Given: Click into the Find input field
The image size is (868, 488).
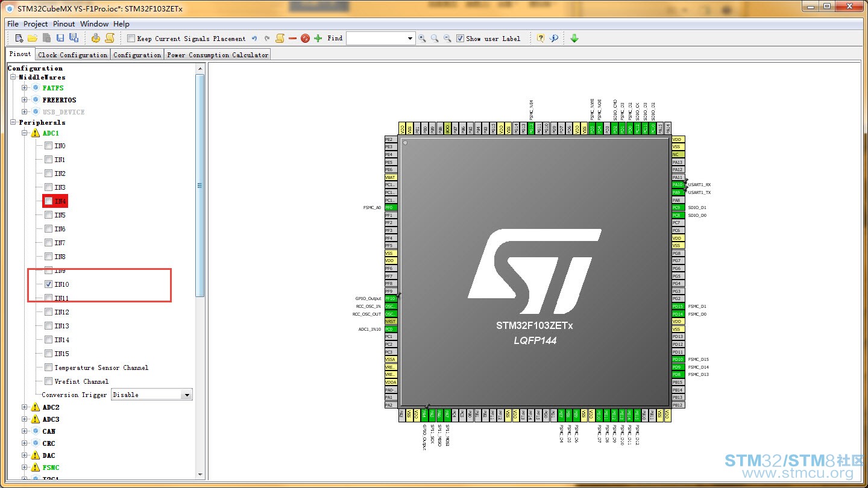Looking at the screenshot, I should point(376,39).
